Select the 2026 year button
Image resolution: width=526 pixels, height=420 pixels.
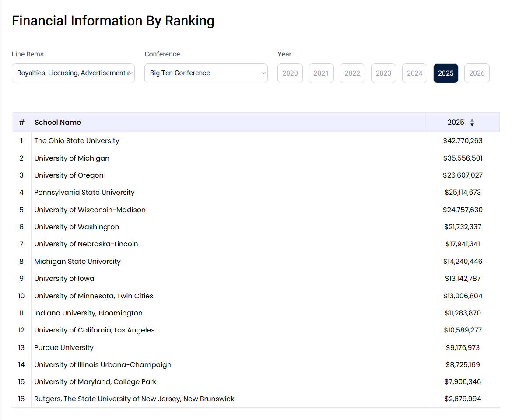tap(477, 73)
